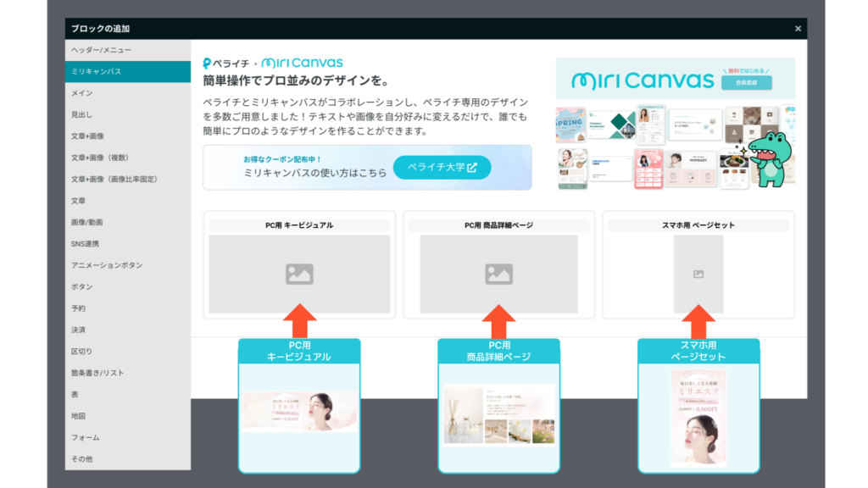Select the PC用 商品詳細ページ image placeholder
868x488 pixels.
click(498, 274)
